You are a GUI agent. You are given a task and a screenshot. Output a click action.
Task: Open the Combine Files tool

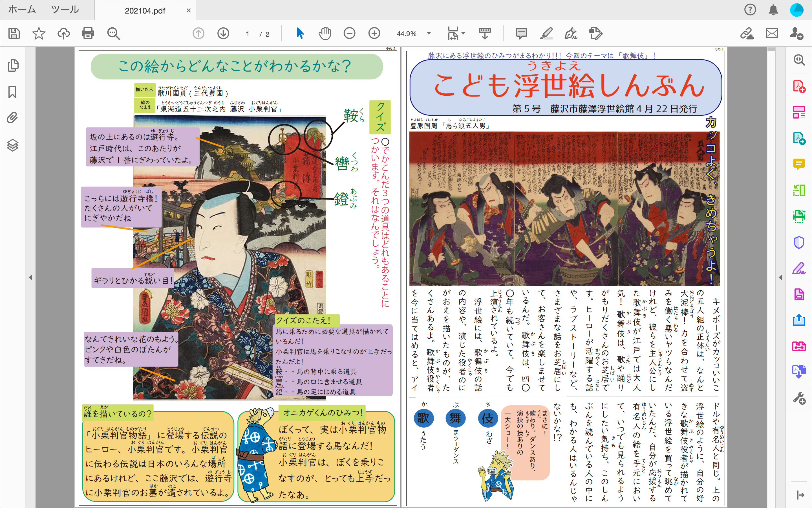pos(799,372)
